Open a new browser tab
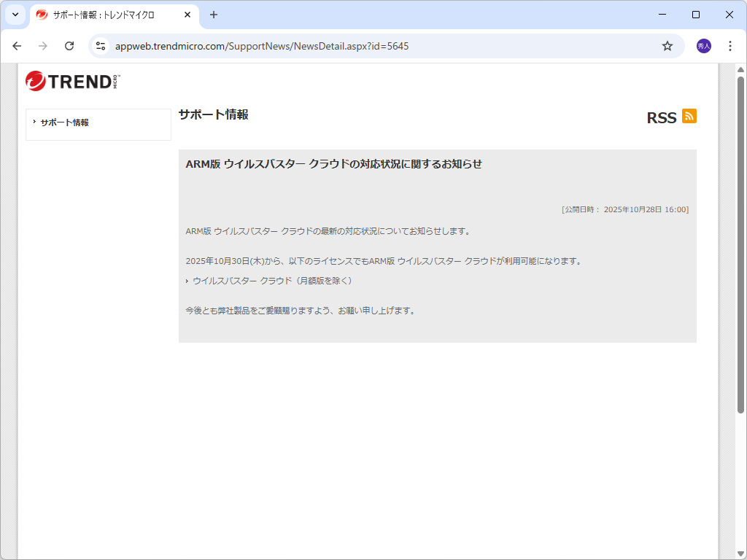747x560 pixels. click(x=212, y=15)
